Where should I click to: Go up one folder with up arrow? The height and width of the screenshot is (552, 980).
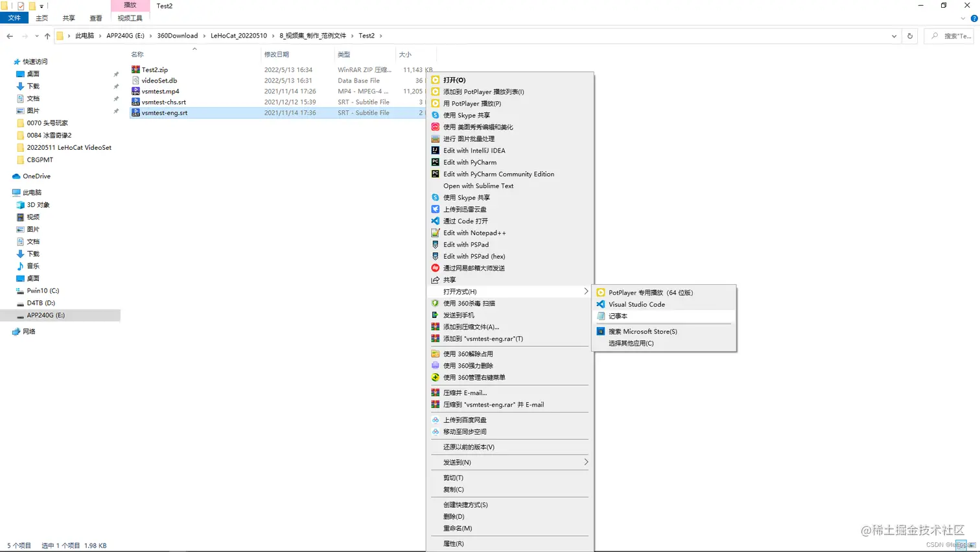pos(47,36)
